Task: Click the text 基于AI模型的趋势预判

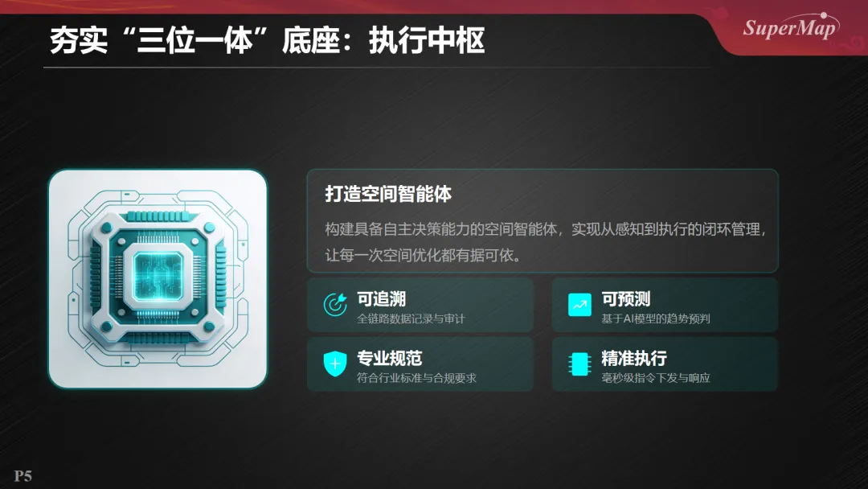Action: (x=656, y=318)
